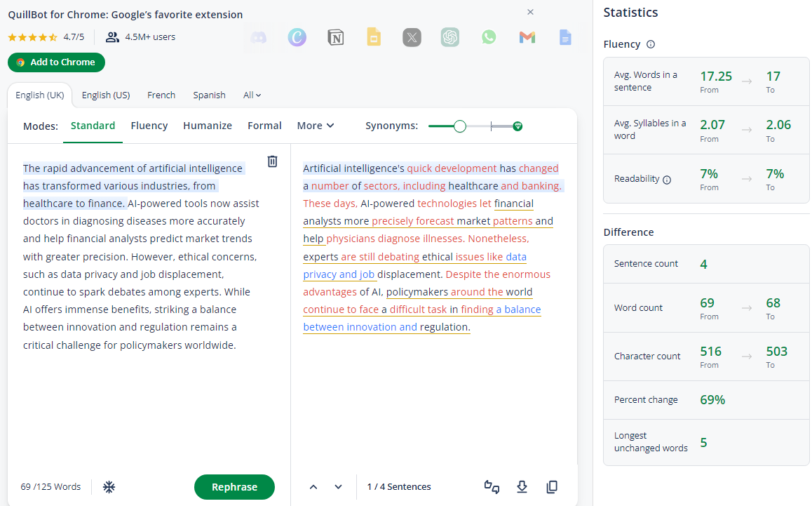Click the Synonyms slider handle

[460, 126]
